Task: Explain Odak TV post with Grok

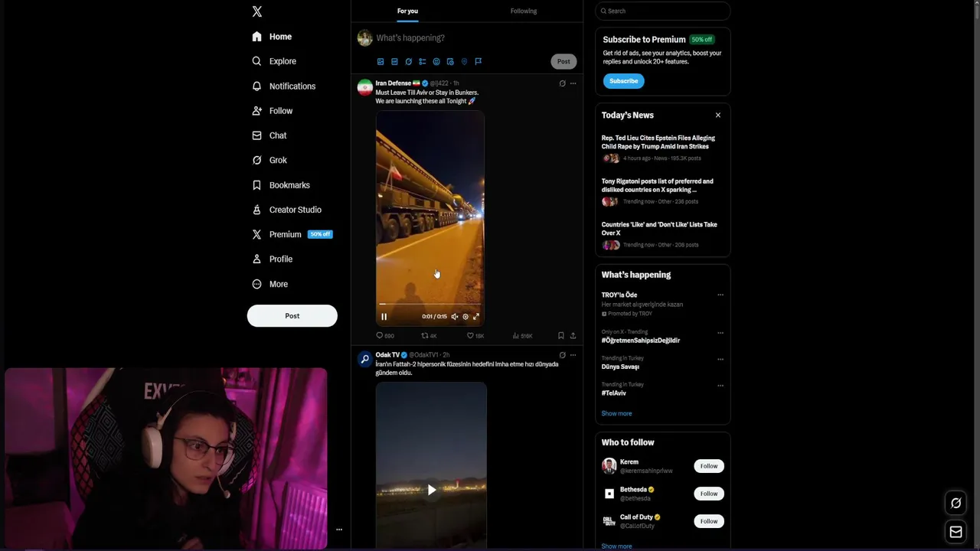Action: click(562, 355)
